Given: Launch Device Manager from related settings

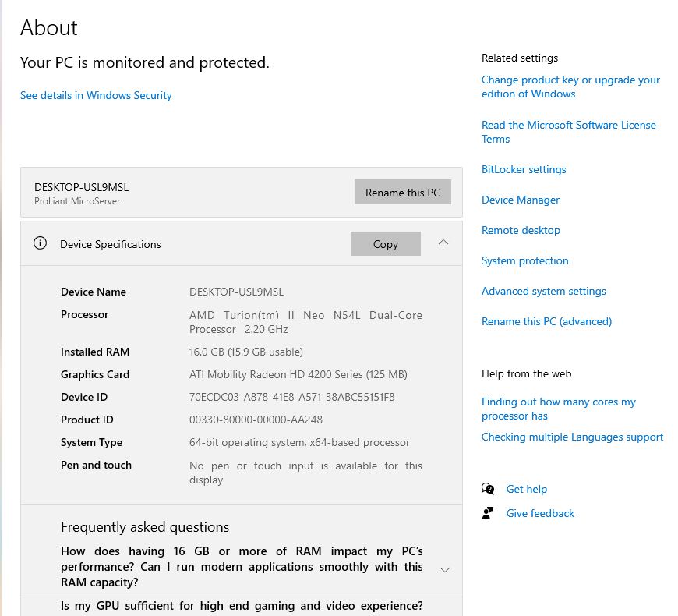Looking at the screenshot, I should (521, 200).
